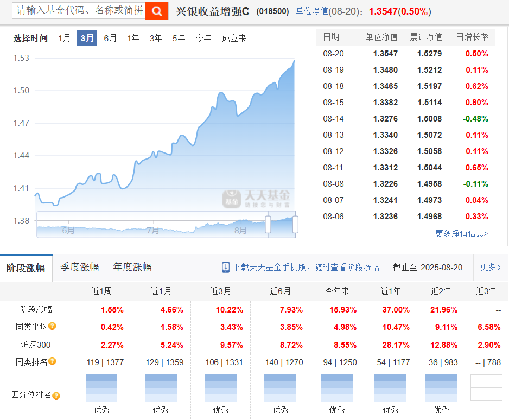Click 近2年 ranking 36 | 983
The width and height of the screenshot is (509, 420).
click(x=443, y=362)
